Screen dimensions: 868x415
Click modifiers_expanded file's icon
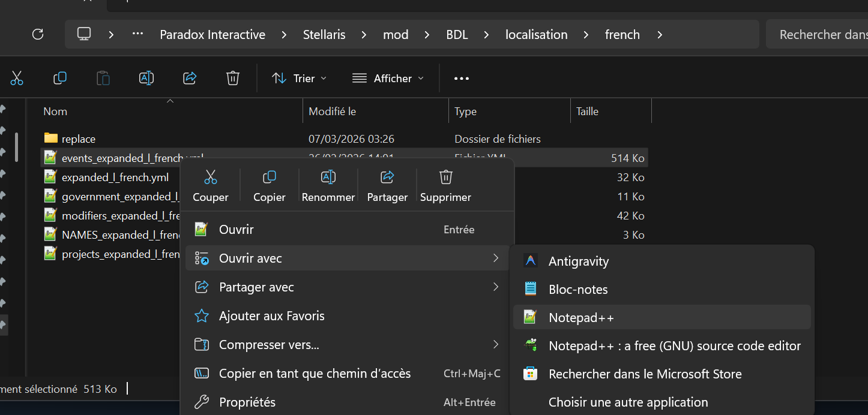coord(51,215)
